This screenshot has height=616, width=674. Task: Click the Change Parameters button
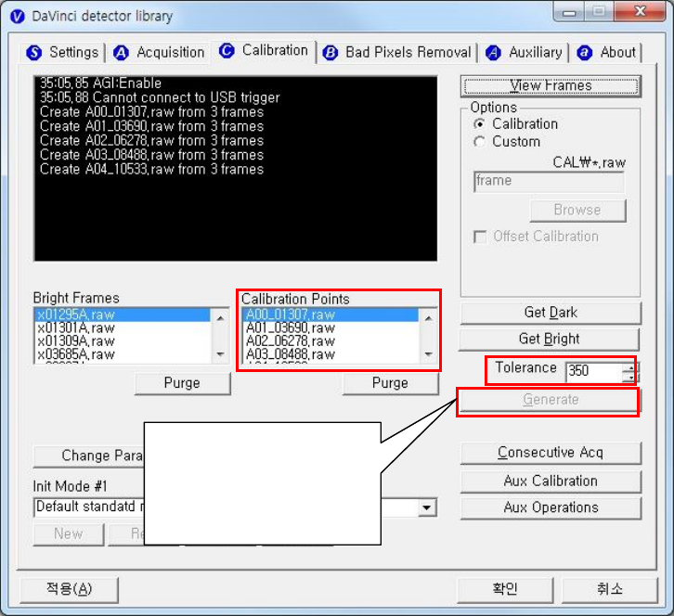pos(89,456)
